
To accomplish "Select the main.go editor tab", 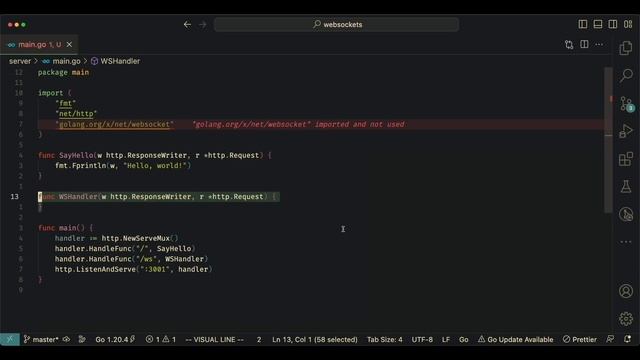I will coord(40,44).
